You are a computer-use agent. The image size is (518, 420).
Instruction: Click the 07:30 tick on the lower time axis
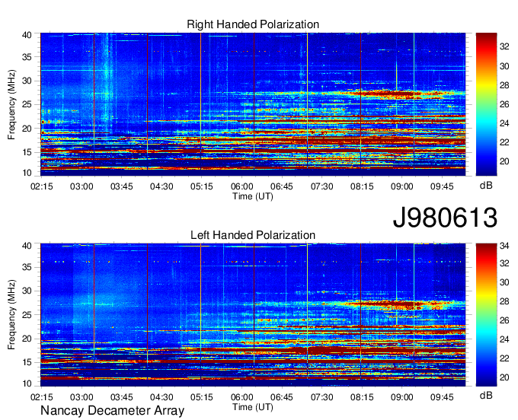pyautogui.click(x=321, y=397)
